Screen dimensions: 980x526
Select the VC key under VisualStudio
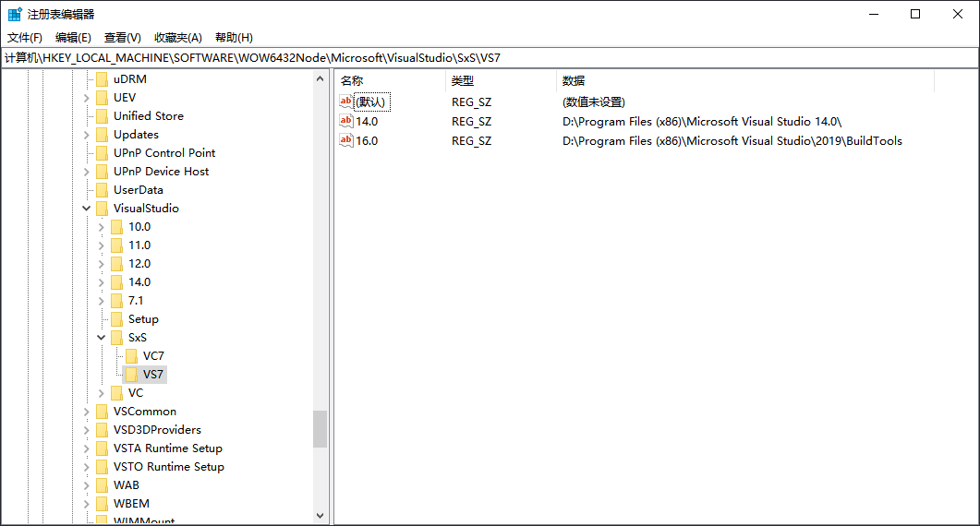pos(136,393)
